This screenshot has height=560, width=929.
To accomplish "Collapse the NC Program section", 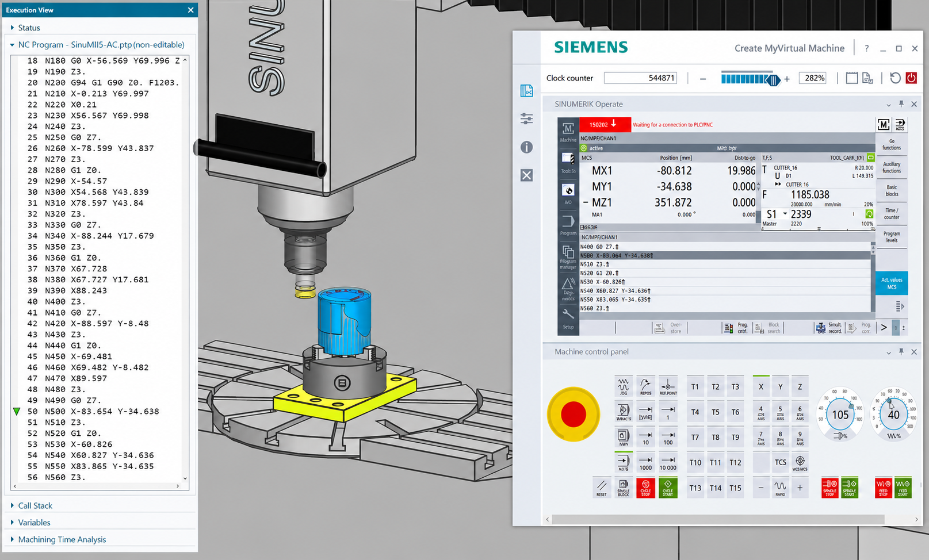I will point(13,44).
